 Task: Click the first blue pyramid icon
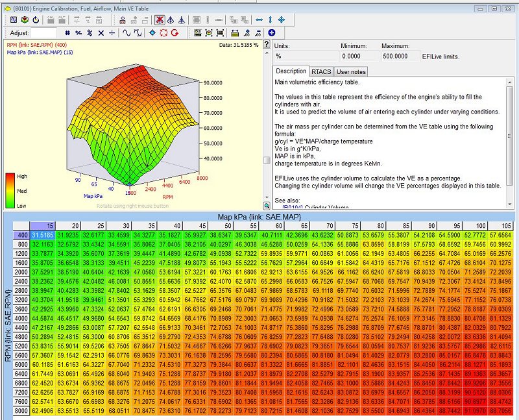point(171,20)
